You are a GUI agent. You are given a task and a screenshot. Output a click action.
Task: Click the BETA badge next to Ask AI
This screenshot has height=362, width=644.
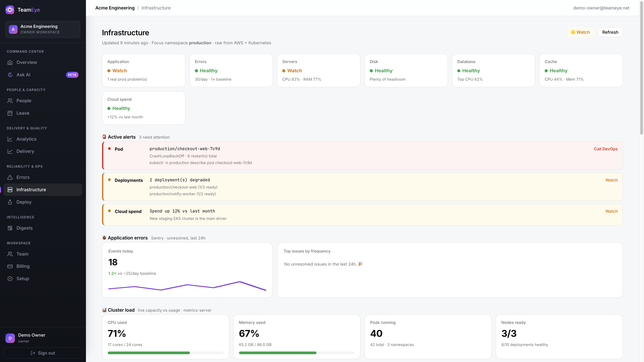(x=72, y=75)
